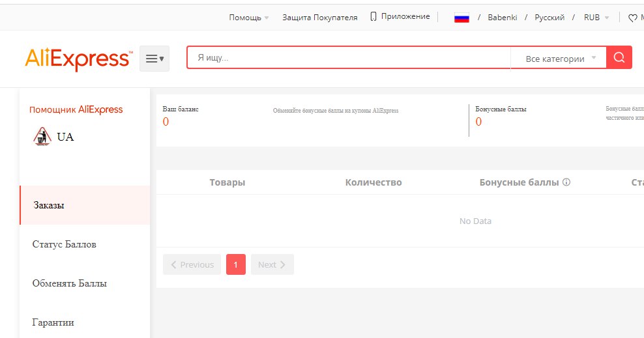Open "Помощник AliExpress" heading link
This screenshot has width=644, height=338.
(76, 109)
